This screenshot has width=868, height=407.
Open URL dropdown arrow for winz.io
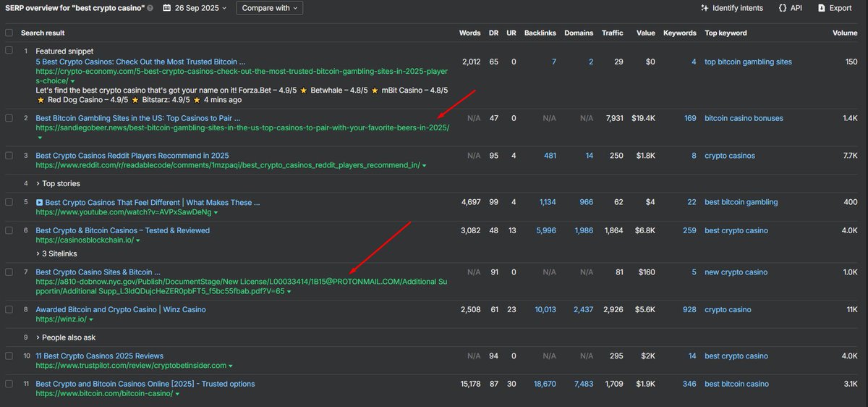(x=92, y=319)
